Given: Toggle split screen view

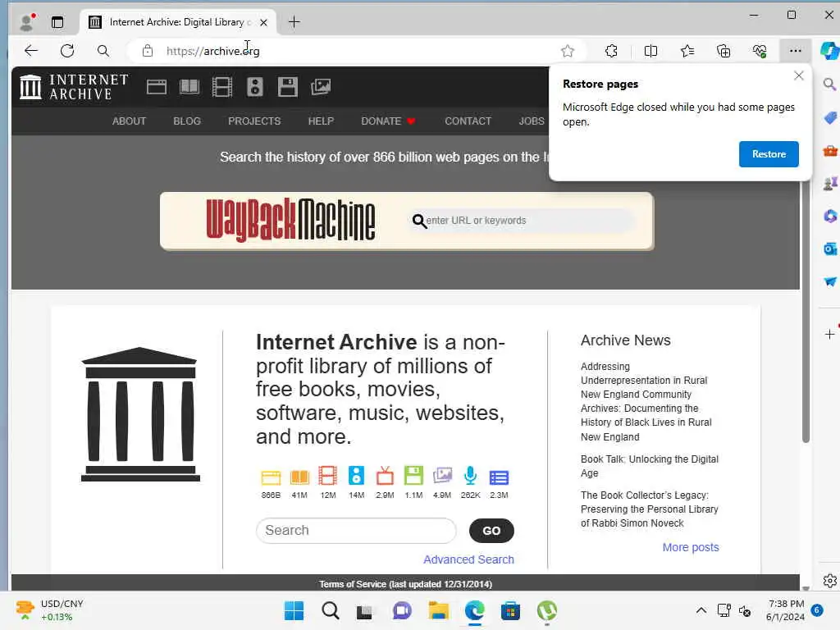Looking at the screenshot, I should tap(651, 51).
